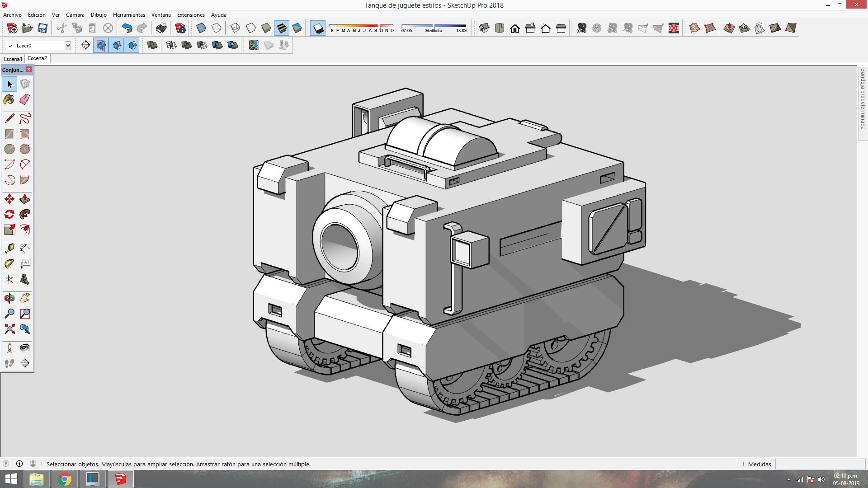Adjust the shadow time of day slider

[x=434, y=28]
